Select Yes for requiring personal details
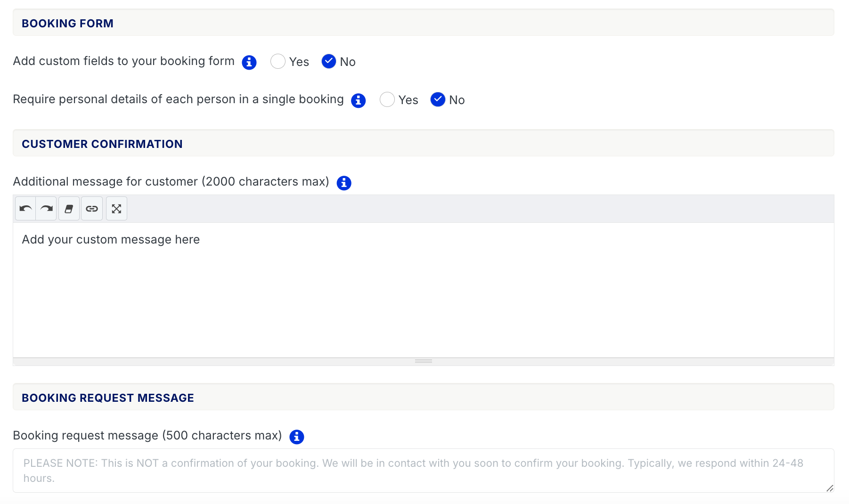The height and width of the screenshot is (504, 849). click(387, 100)
